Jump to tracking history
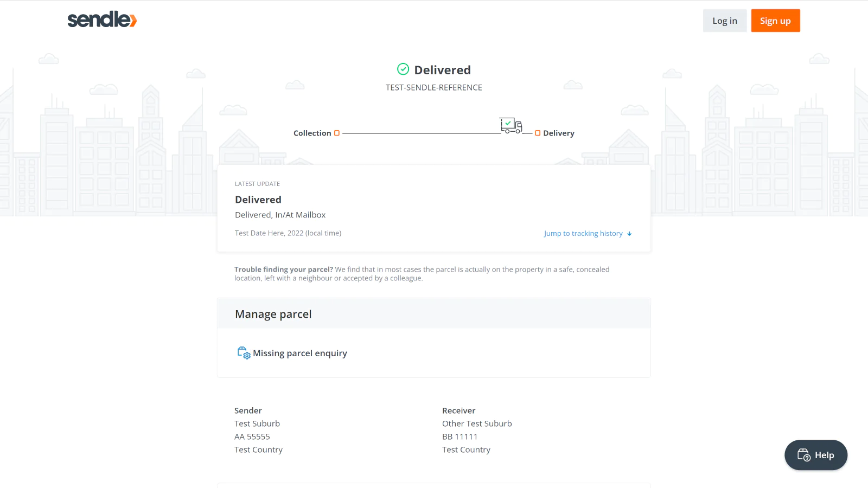 point(588,233)
